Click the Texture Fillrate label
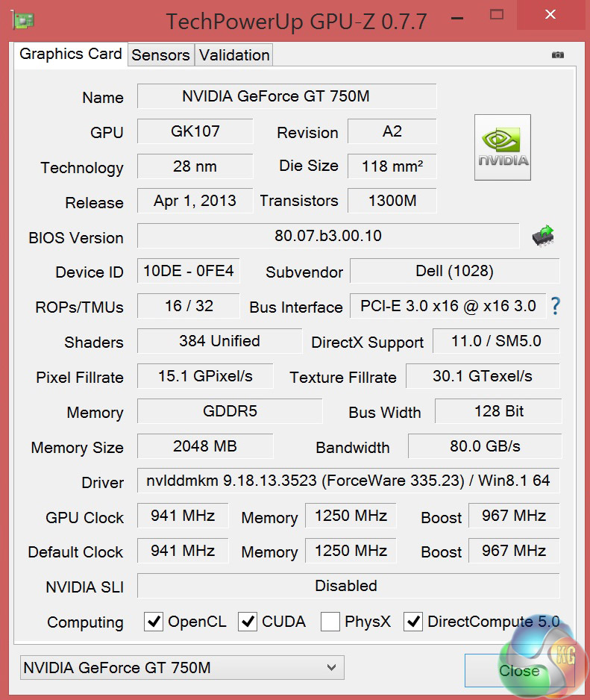 pyautogui.click(x=343, y=378)
